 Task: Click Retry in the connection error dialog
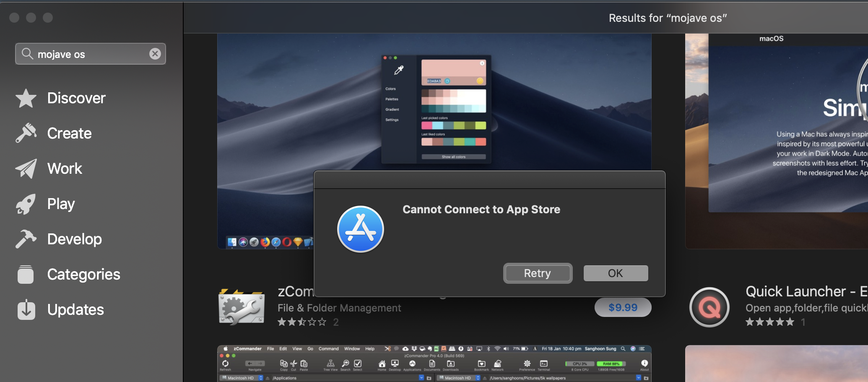coord(538,273)
